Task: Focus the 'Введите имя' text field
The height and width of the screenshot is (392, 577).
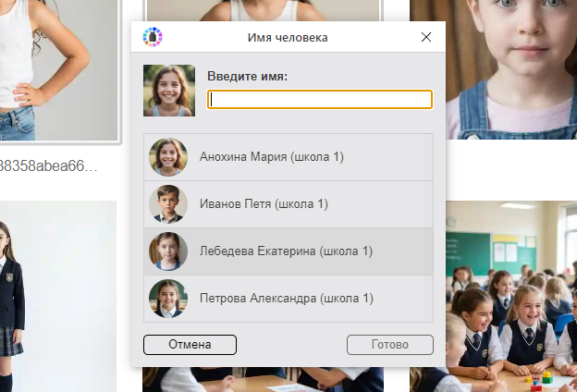Action: (x=320, y=99)
